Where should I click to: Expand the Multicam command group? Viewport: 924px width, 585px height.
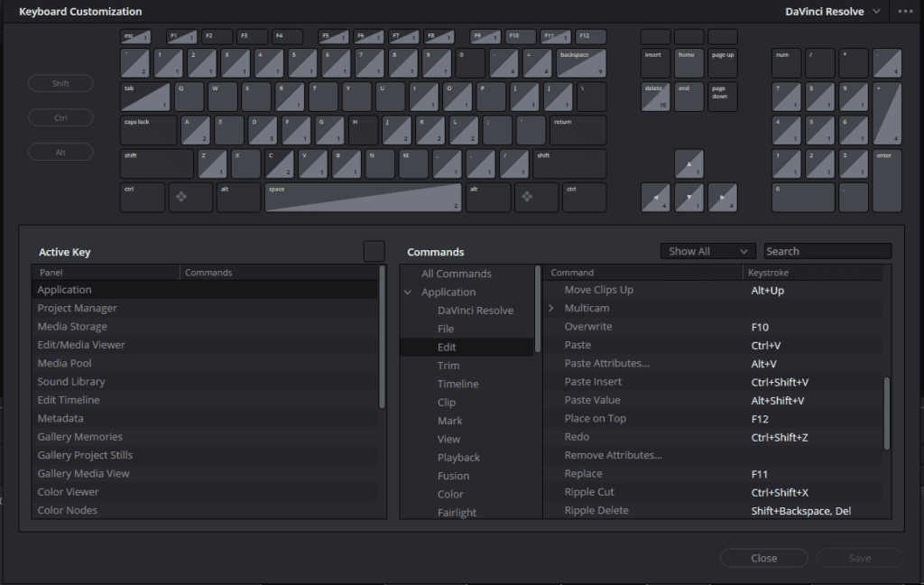click(551, 309)
